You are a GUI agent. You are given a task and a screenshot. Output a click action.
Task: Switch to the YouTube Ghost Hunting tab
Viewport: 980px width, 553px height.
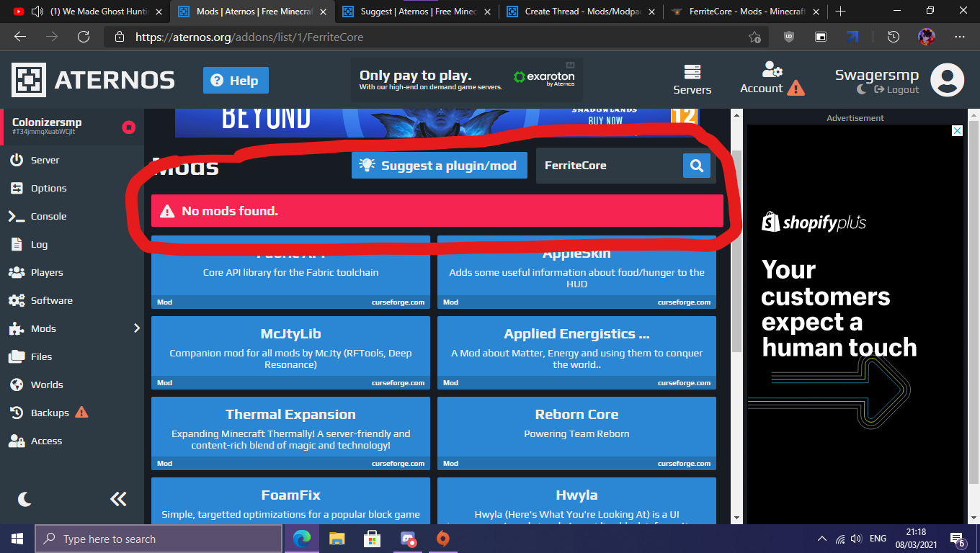coord(89,12)
